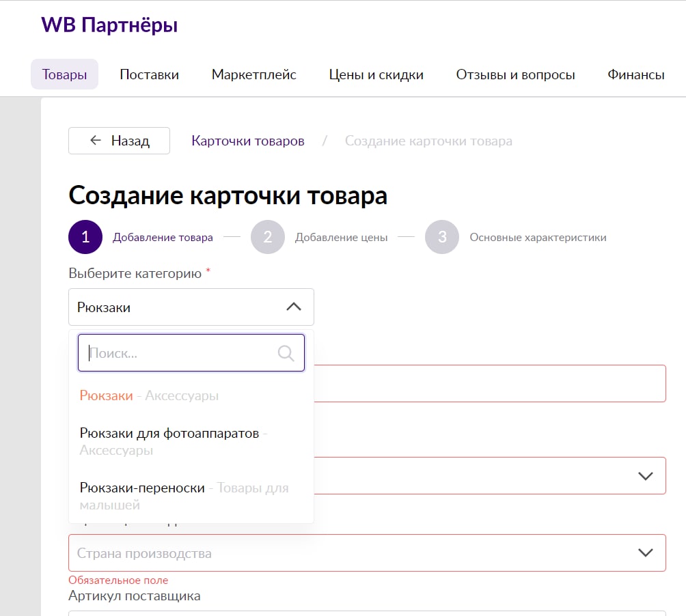Switch to the Поставки tab
Viewport: 686px width, 616px height.
[149, 74]
